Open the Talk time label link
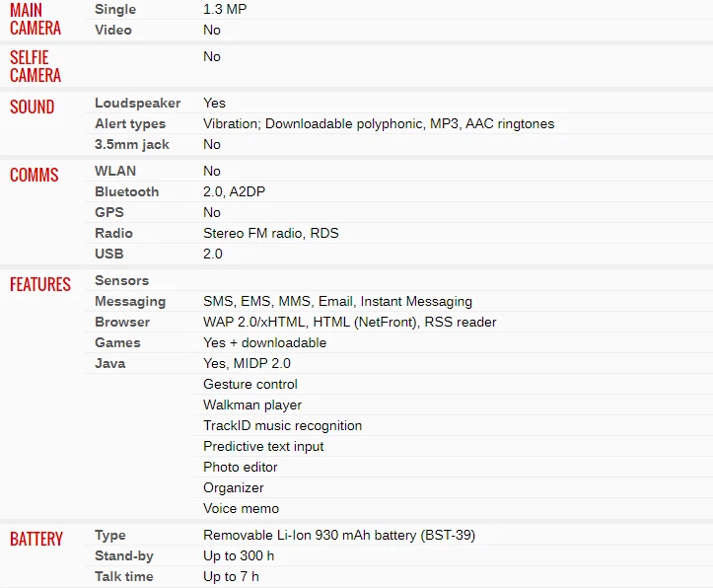 point(124,576)
